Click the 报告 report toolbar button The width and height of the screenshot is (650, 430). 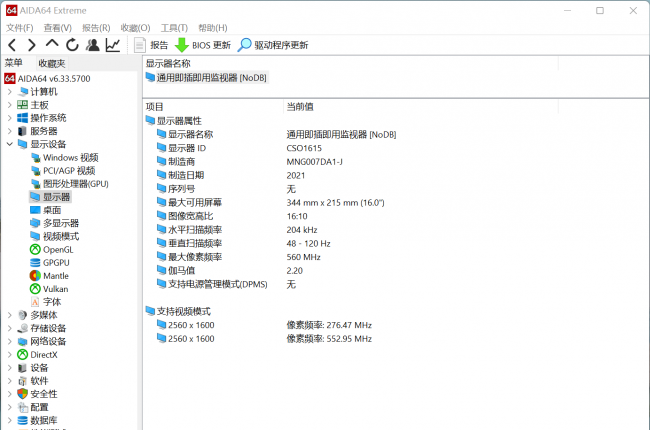[151, 45]
